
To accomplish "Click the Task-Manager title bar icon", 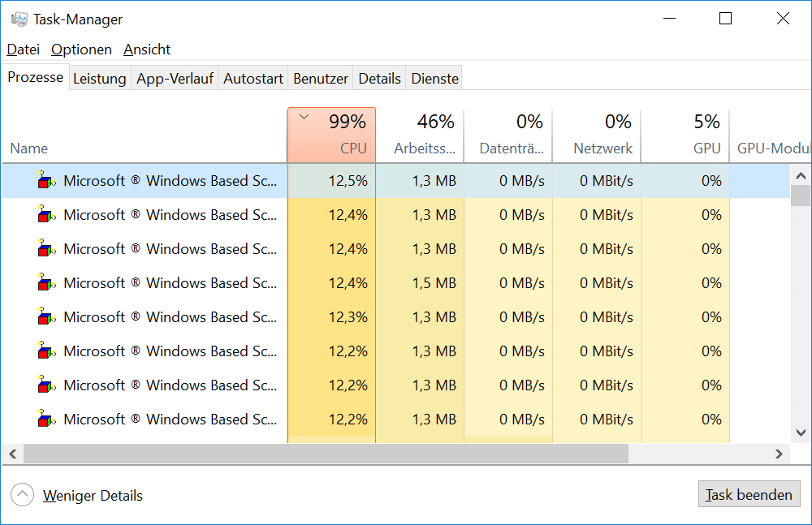I will pos(19,19).
